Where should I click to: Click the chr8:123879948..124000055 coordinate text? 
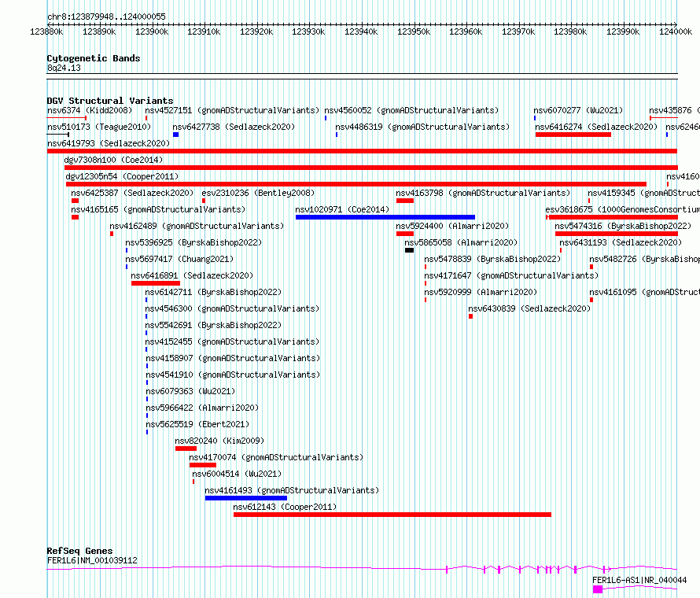coord(106,17)
